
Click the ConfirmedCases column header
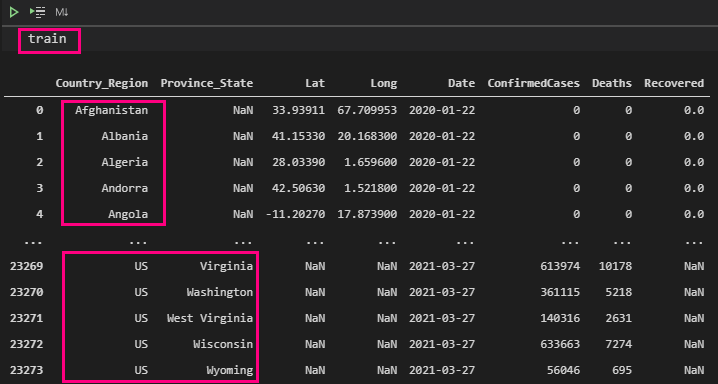[533, 83]
